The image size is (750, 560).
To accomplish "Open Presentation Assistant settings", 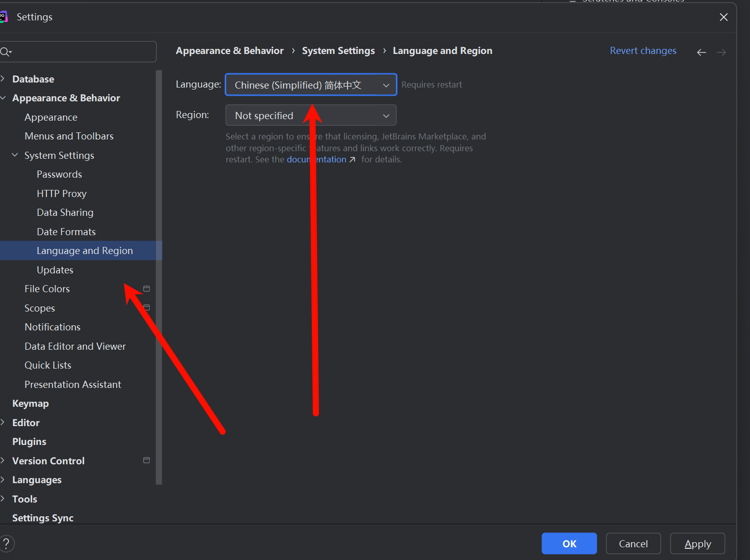I will point(73,384).
